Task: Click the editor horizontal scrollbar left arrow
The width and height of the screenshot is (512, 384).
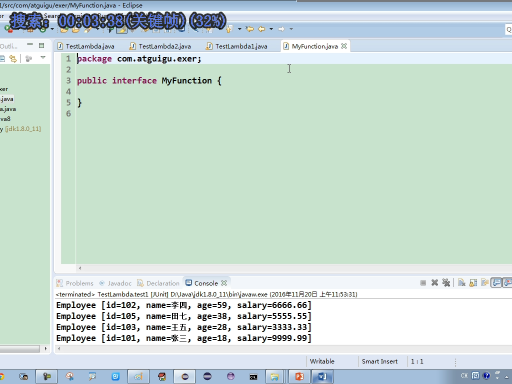Action: tap(80, 268)
